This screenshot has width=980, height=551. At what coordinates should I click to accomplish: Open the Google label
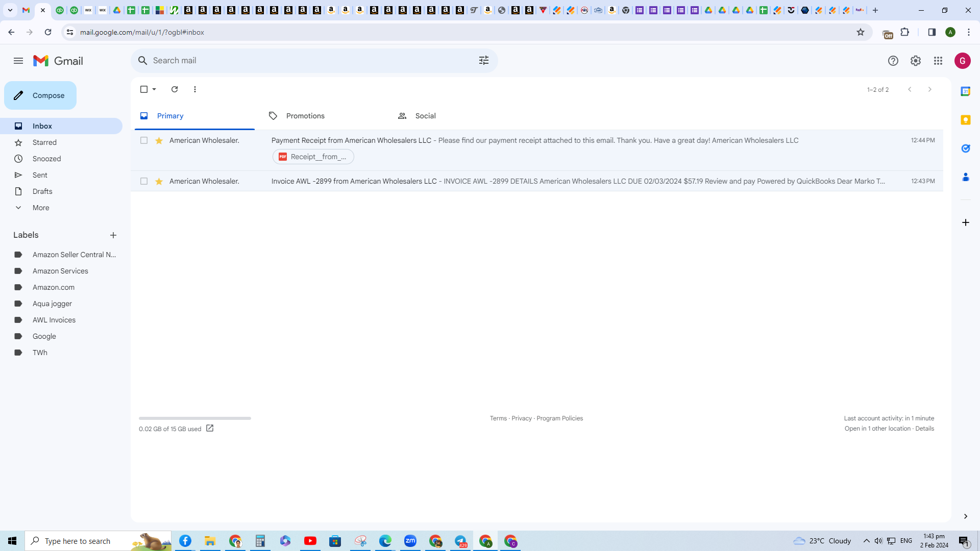click(x=61, y=336)
